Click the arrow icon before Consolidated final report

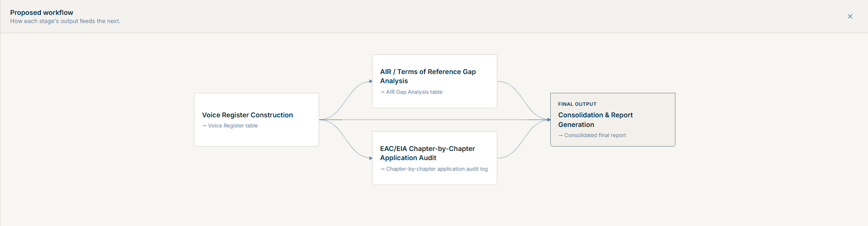[x=560, y=135]
